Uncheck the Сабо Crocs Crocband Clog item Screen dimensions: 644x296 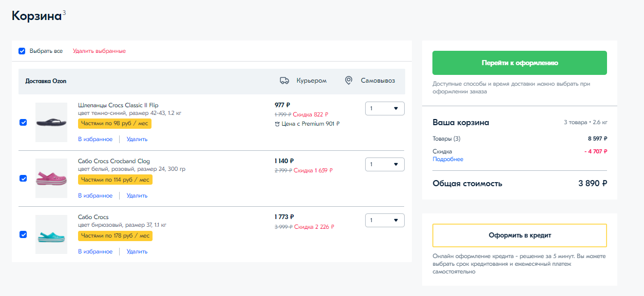pyautogui.click(x=23, y=179)
